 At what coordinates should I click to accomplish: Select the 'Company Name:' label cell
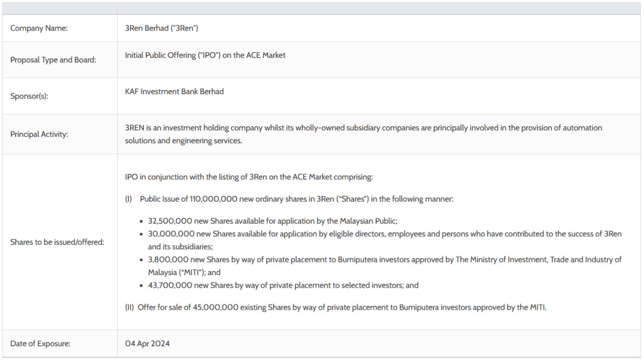[60, 28]
